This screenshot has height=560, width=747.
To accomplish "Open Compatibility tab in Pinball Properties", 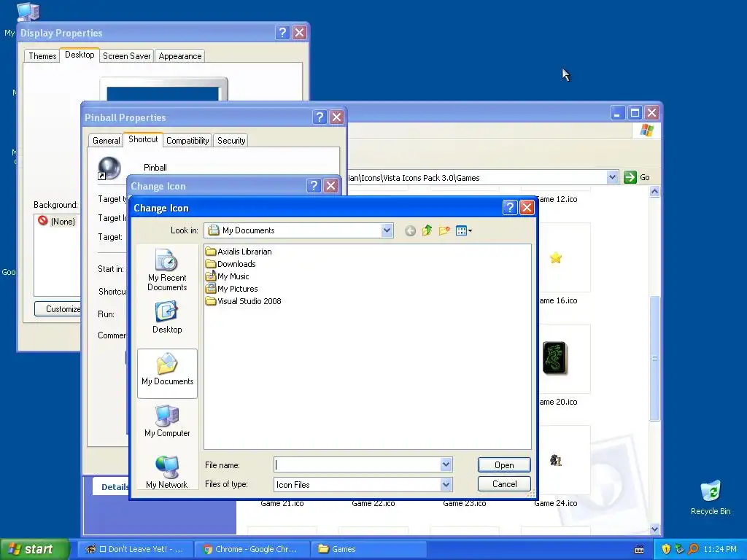I will [x=187, y=141].
